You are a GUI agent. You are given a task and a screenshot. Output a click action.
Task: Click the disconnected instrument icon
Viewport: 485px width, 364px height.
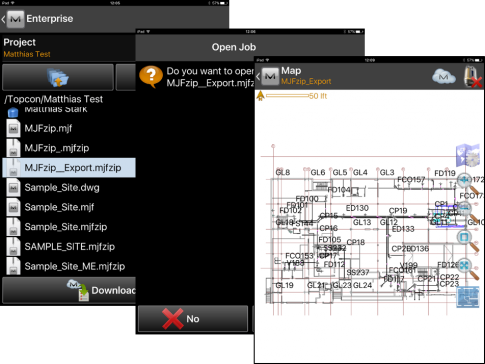(x=473, y=77)
